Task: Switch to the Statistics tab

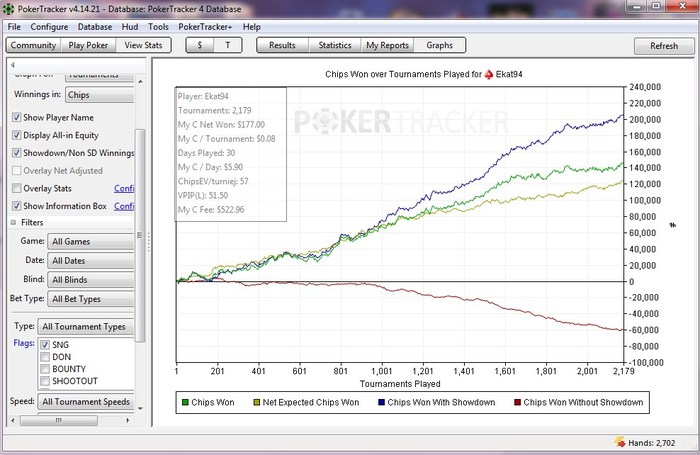Action: click(x=335, y=45)
